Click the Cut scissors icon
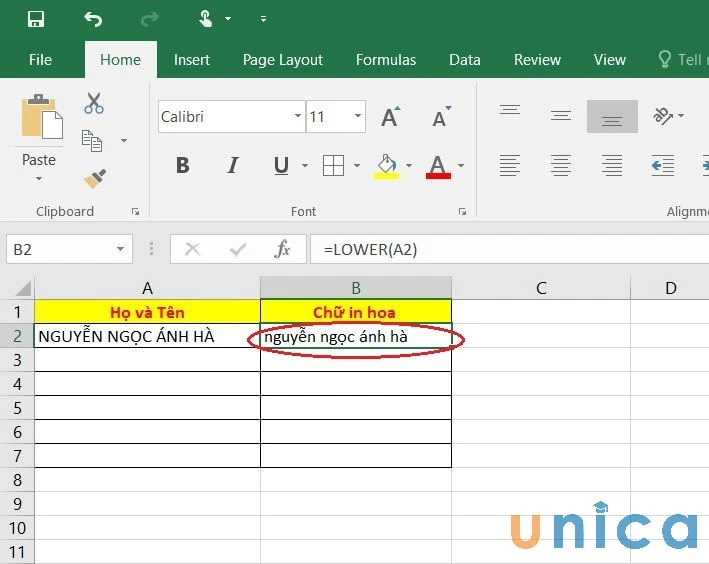 (94, 103)
